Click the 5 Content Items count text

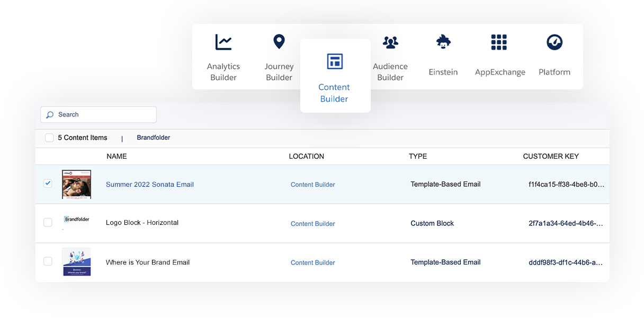tap(83, 138)
